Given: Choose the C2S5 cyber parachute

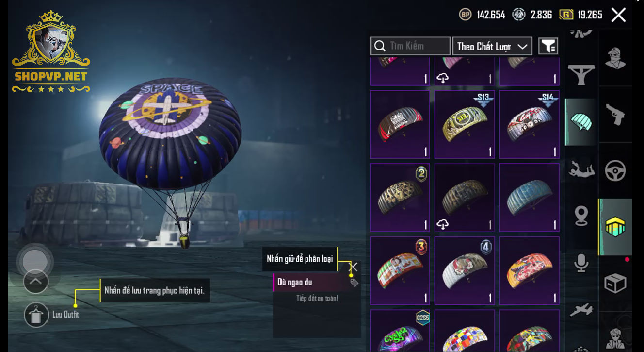Looking at the screenshot, I should [400, 331].
